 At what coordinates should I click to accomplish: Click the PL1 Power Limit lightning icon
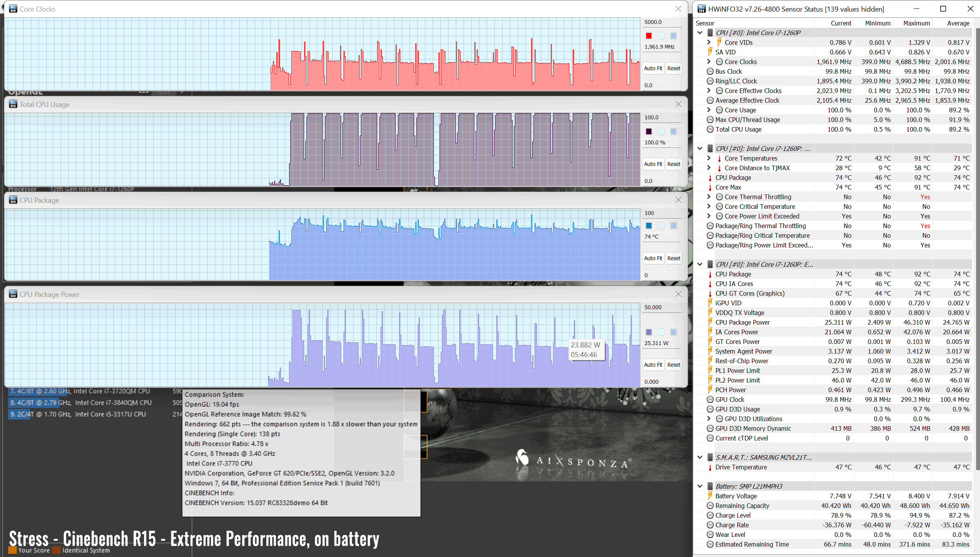point(710,371)
